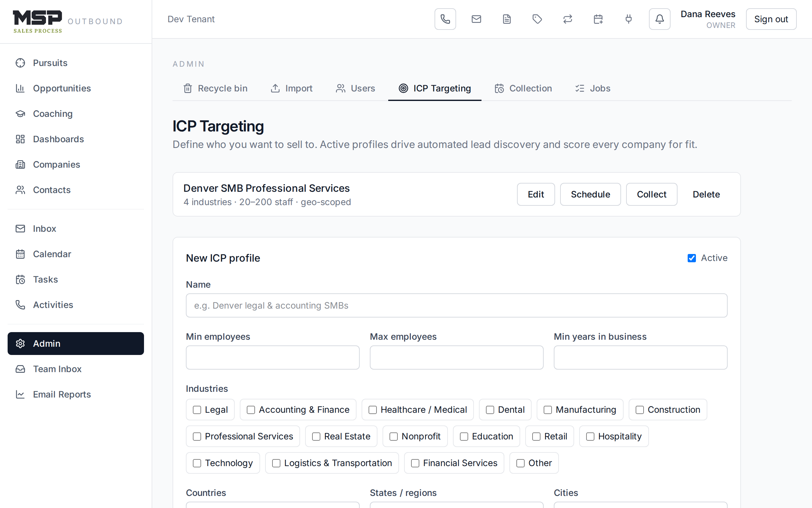
Task: Click the plug integrations icon
Action: coord(629,19)
